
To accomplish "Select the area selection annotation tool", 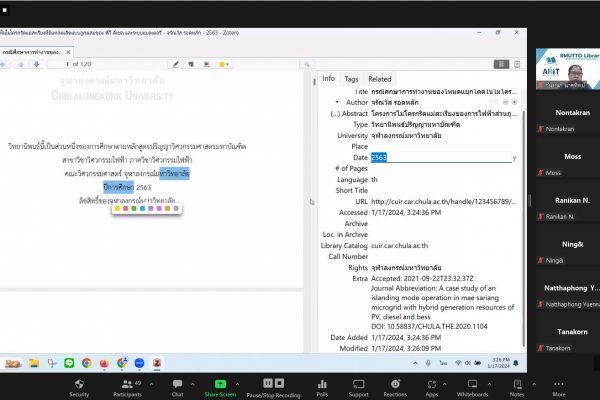I will pyautogui.click(x=206, y=64).
